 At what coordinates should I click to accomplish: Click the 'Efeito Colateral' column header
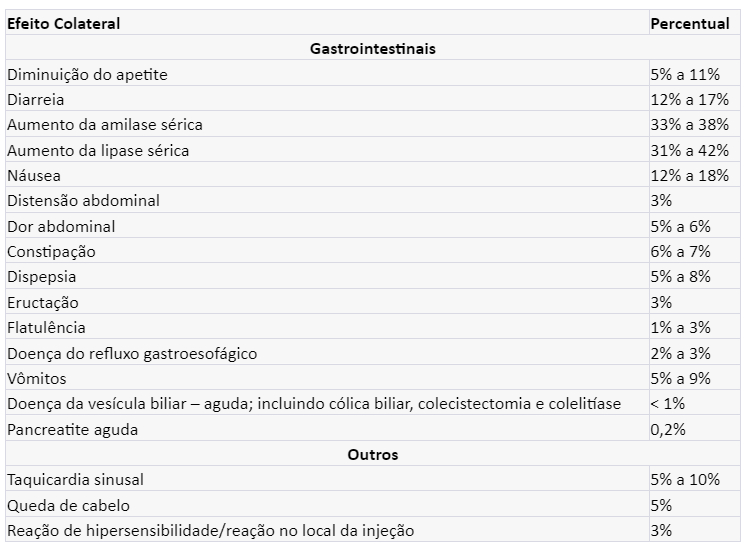[64, 23]
